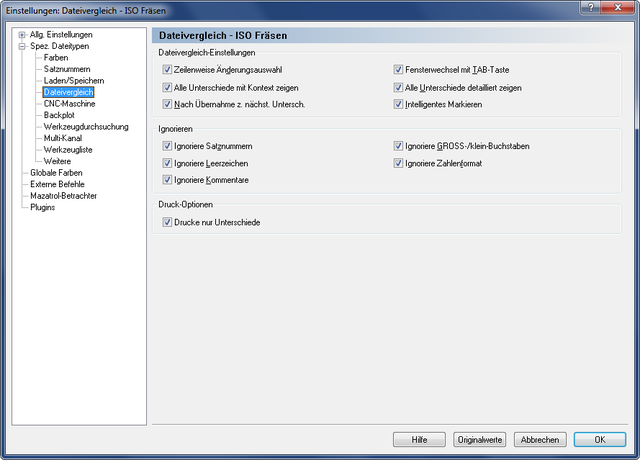Open Werkzeugdurchsuchung settings

click(86, 127)
